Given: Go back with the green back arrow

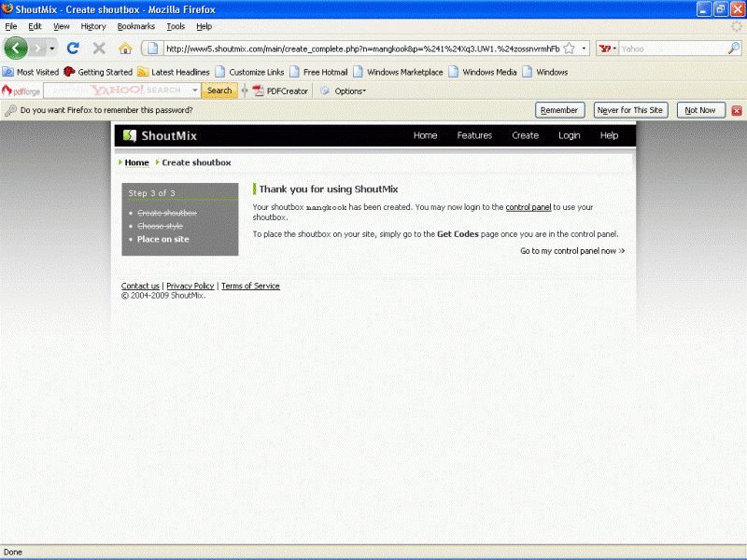Looking at the screenshot, I should [x=16, y=49].
